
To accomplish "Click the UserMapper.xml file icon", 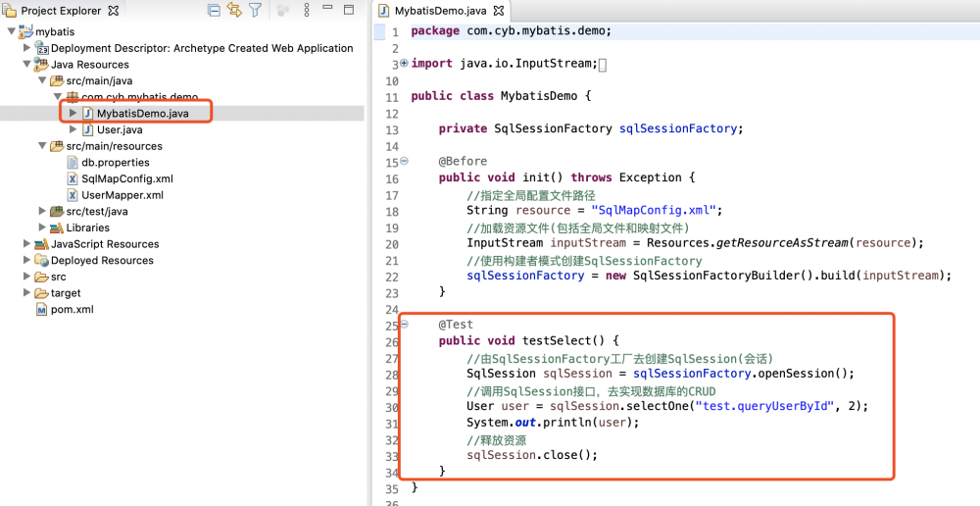I will point(73,194).
